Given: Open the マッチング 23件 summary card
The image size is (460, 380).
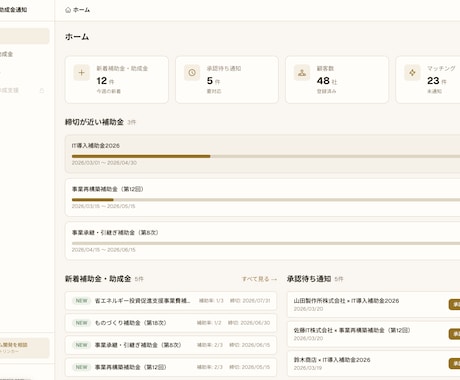Looking at the screenshot, I should [428, 80].
